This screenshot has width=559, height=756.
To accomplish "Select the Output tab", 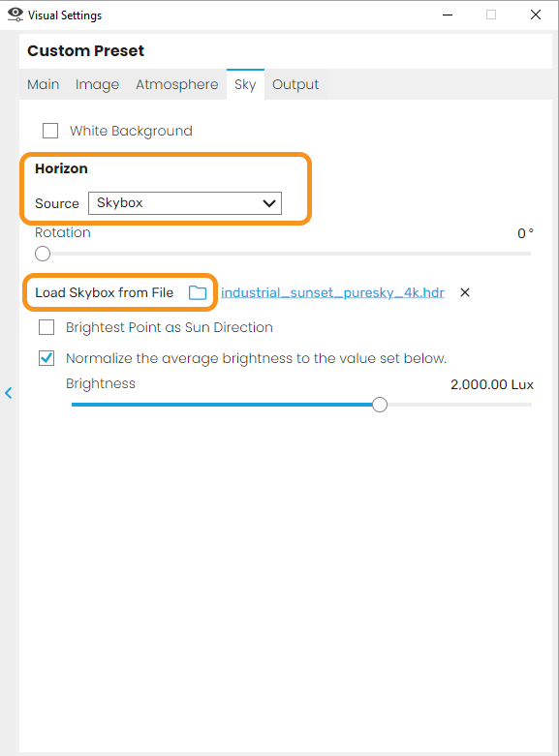I will tap(295, 84).
